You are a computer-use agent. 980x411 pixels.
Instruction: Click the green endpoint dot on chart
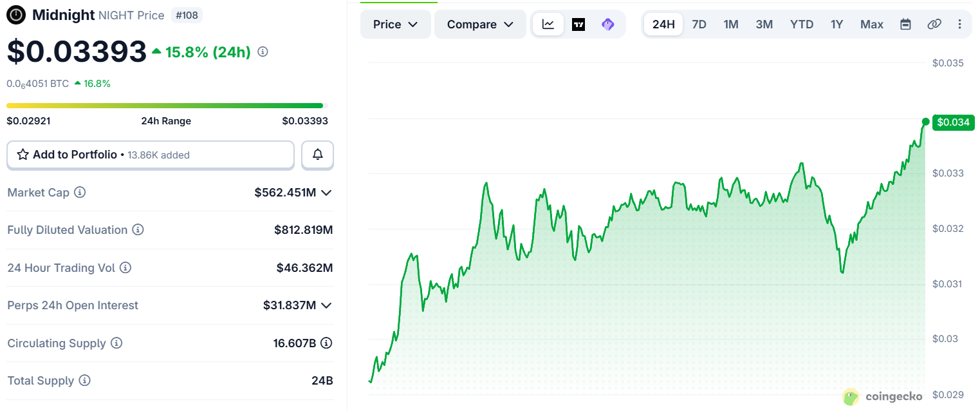click(925, 122)
